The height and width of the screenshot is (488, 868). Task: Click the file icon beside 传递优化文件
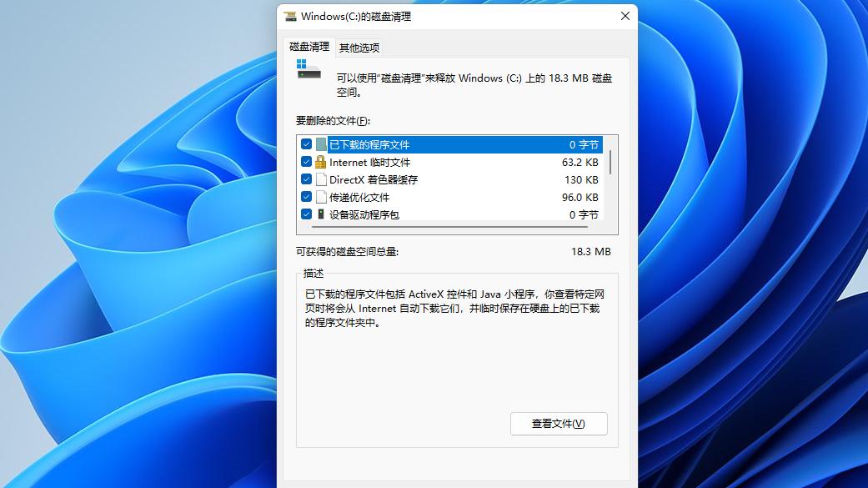pyautogui.click(x=321, y=197)
